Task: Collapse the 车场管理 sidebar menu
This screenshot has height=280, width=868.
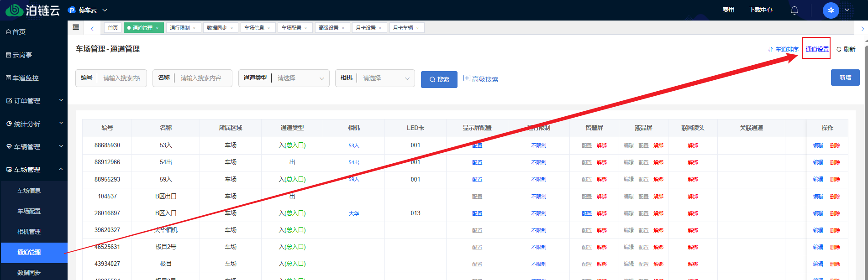Action: point(34,170)
